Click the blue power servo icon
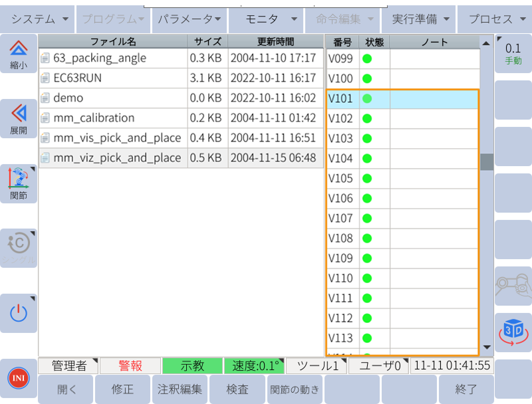Viewport: 532px width, 404px height. (x=19, y=313)
